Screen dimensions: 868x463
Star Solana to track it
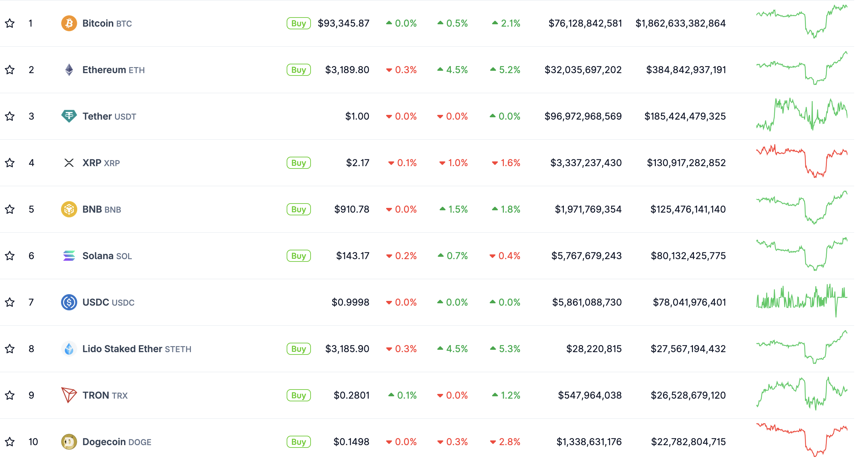click(10, 256)
